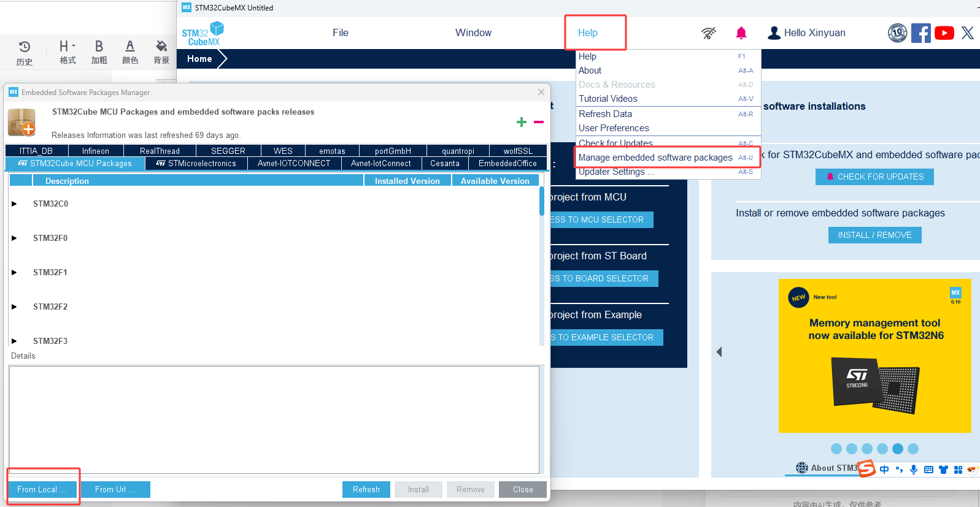Viewport: 980px width, 507px height.
Task: Switch to RealThread tab
Action: [160, 151]
